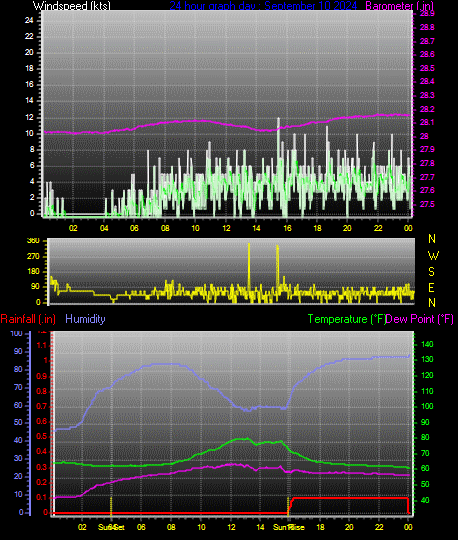Select the "Humidity" legend label
The image size is (458, 540).
click(x=85, y=319)
